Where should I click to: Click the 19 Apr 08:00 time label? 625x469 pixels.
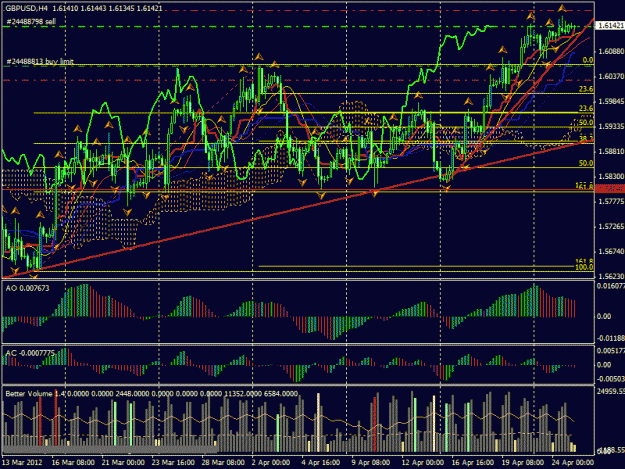point(523,462)
